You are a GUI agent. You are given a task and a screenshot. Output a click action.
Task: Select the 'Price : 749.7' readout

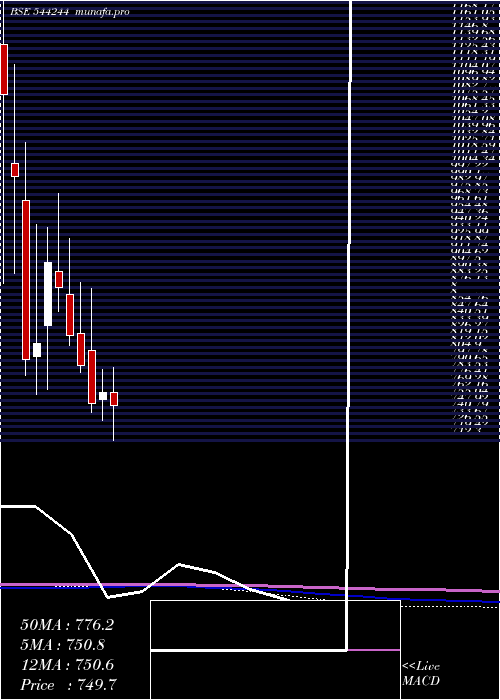[69, 685]
